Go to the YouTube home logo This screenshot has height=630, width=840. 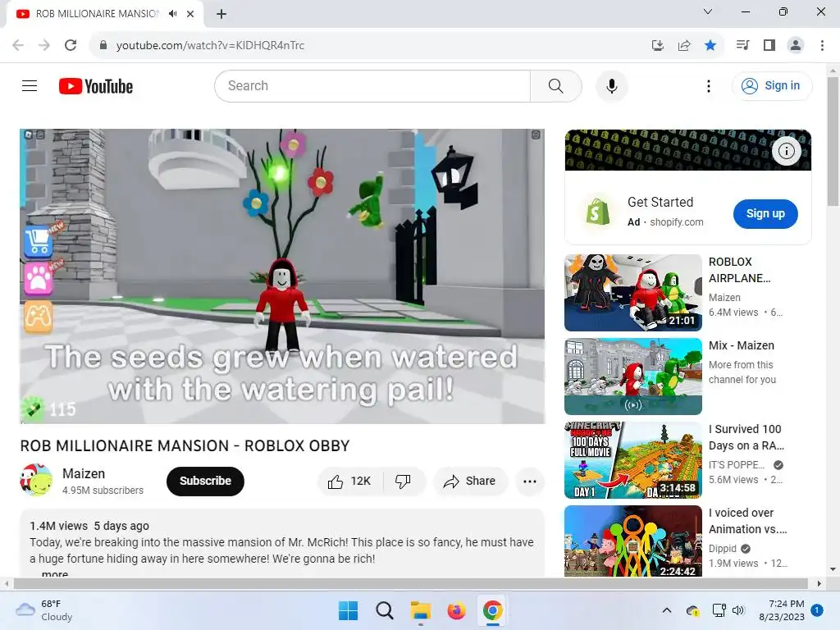96,86
